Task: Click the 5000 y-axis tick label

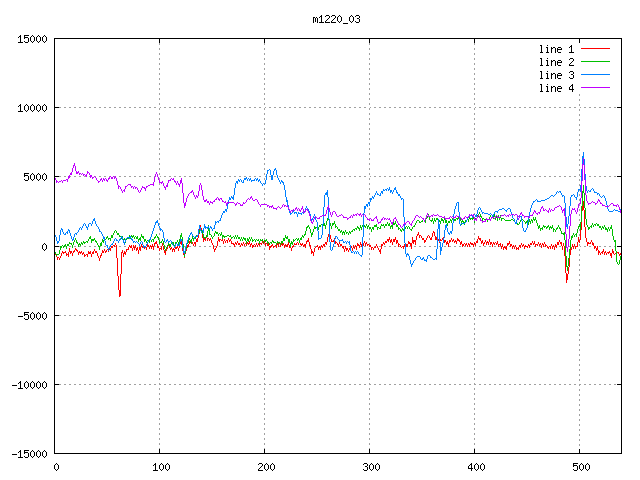Action: (x=34, y=177)
